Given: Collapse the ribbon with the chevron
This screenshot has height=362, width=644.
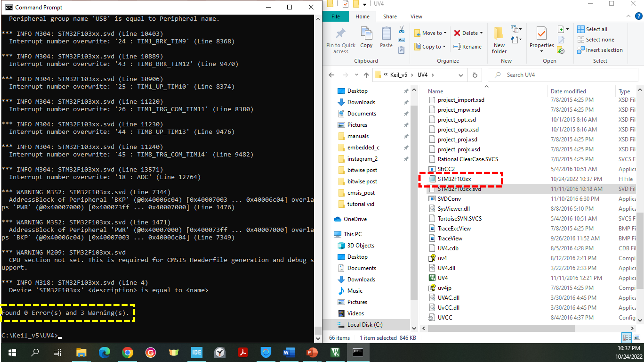Looking at the screenshot, I should pyautogui.click(x=628, y=16).
